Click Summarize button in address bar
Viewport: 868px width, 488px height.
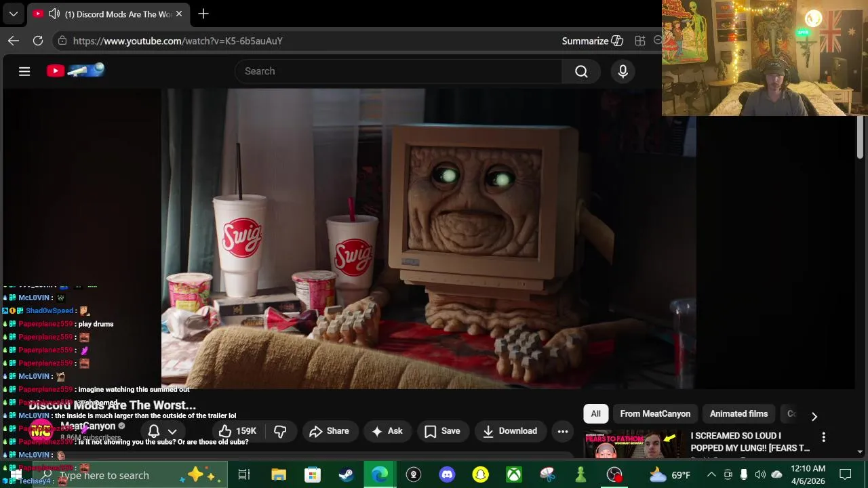[592, 41]
